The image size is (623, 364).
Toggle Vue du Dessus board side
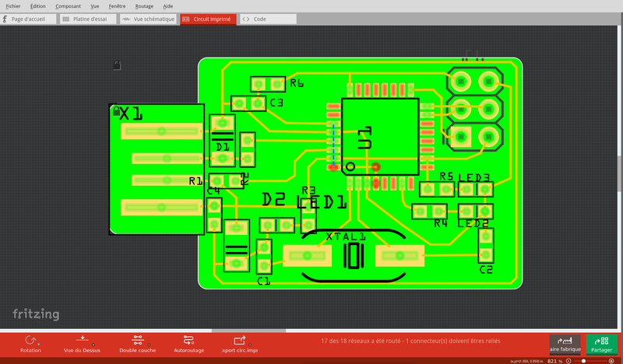click(x=83, y=340)
